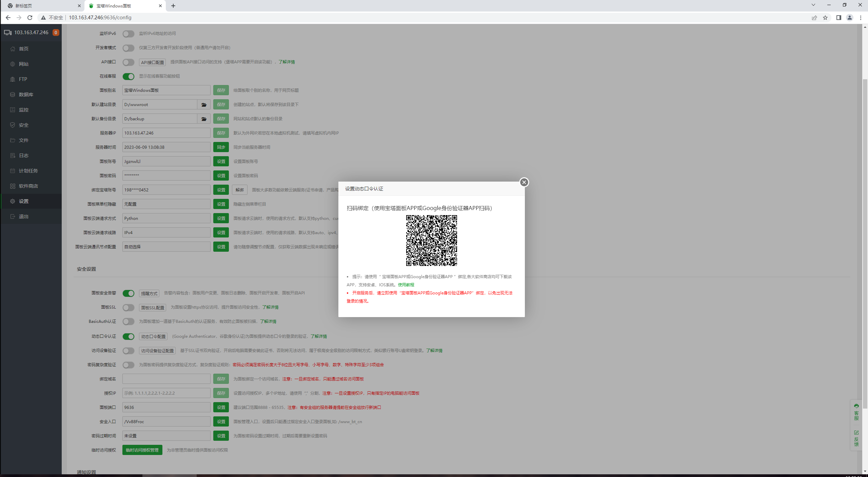Viewport: 868px width, 477px height.
Task: Open the browser three-dot menu
Action: tap(861, 18)
